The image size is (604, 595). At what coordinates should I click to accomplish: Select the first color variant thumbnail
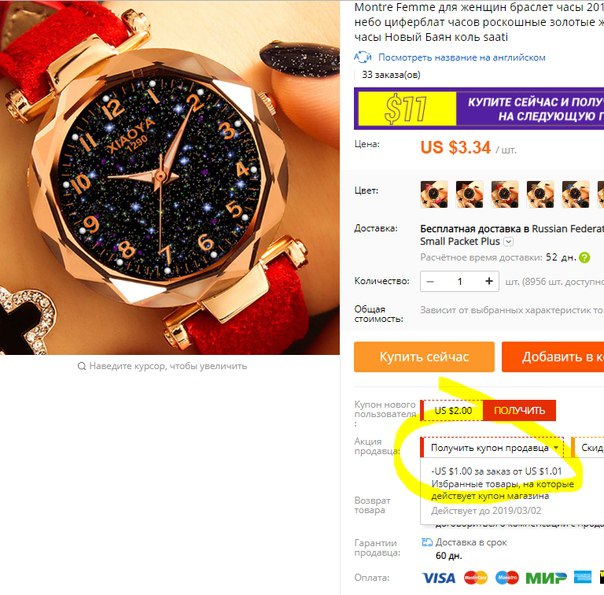pyautogui.click(x=434, y=194)
